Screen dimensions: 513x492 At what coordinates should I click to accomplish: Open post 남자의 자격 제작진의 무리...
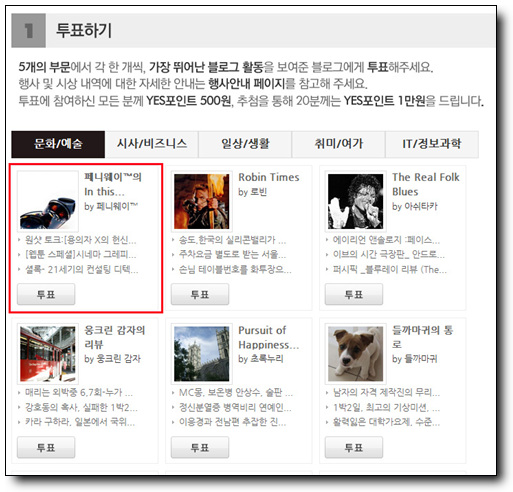(386, 392)
